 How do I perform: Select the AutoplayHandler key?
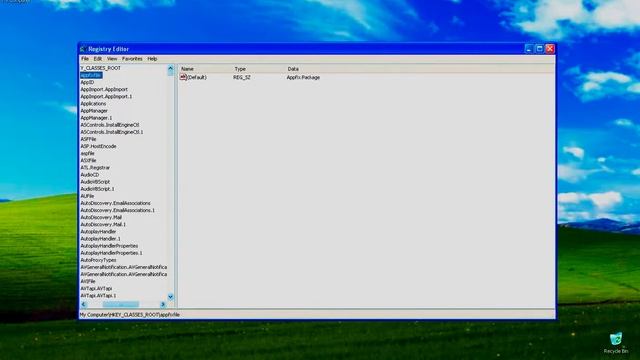(98, 231)
